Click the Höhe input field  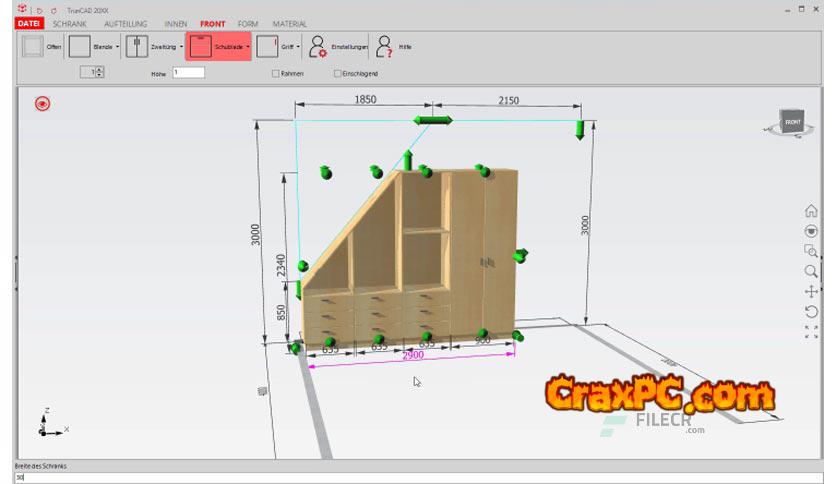coord(188,73)
